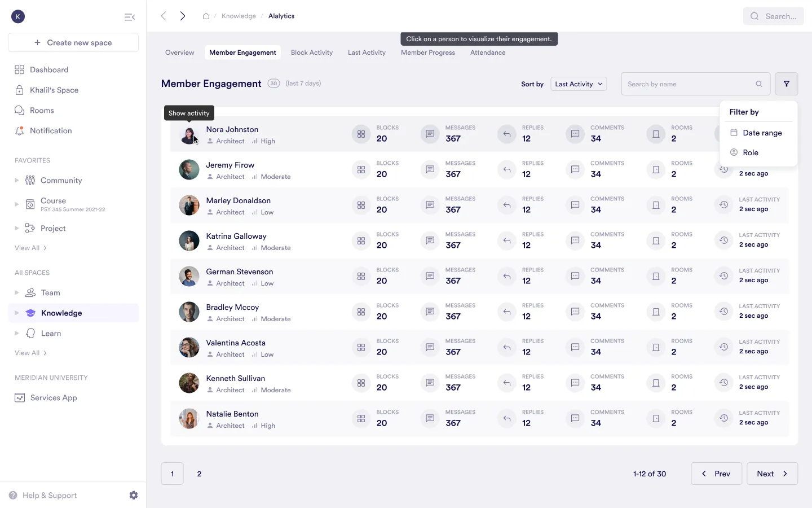The height and width of the screenshot is (508, 812).
Task: Open the Sort by Last Activity dropdown
Action: 579,84
